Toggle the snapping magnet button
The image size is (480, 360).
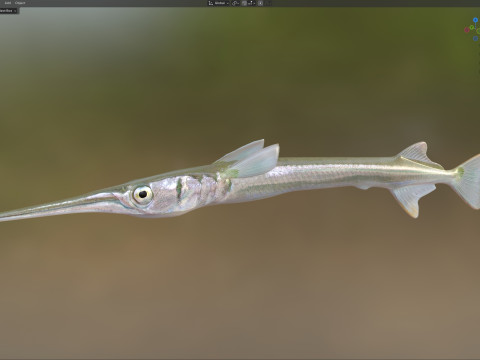(x=244, y=3)
